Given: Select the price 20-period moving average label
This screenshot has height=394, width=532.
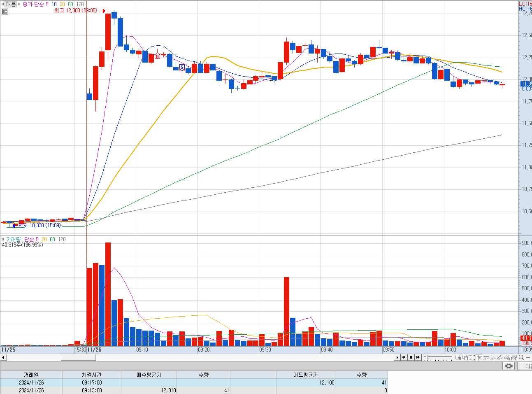Looking at the screenshot, I should [x=62, y=4].
